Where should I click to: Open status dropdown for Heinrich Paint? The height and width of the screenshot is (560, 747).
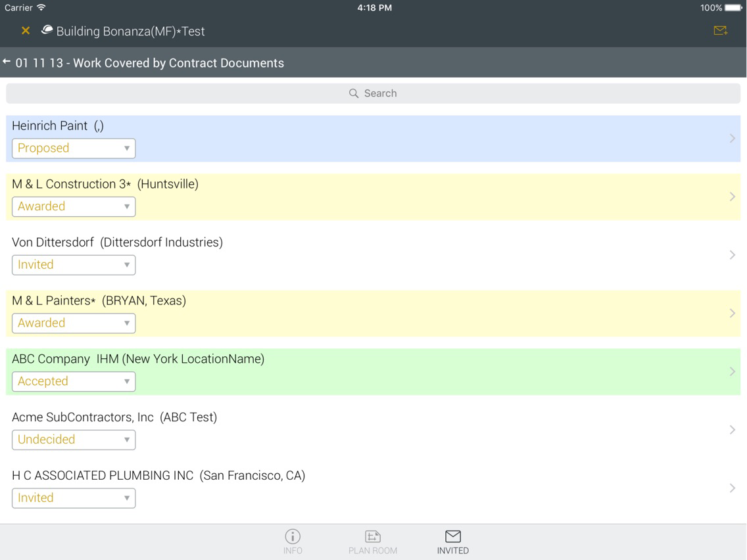74,148
